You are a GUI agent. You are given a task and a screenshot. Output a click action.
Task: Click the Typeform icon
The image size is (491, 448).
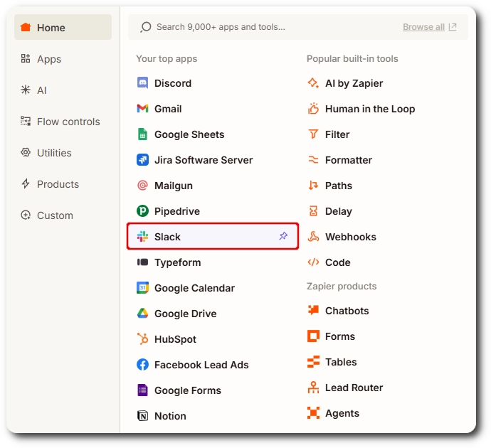[142, 262]
